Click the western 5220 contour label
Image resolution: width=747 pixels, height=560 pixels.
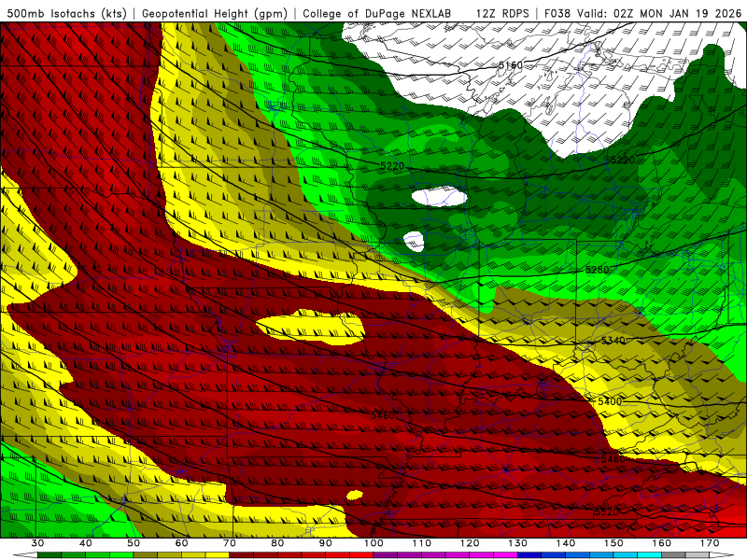tap(392, 166)
